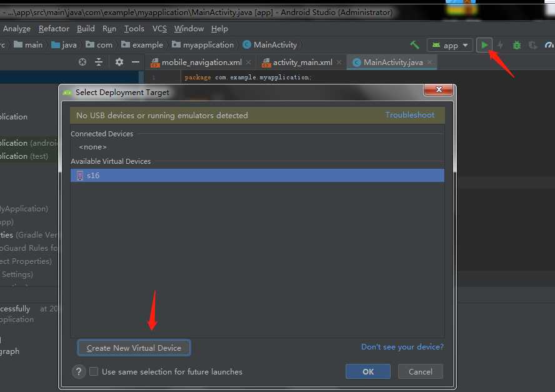The image size is (555, 392).
Task: Click Cancel in Select Deployment Target
Action: tap(420, 371)
